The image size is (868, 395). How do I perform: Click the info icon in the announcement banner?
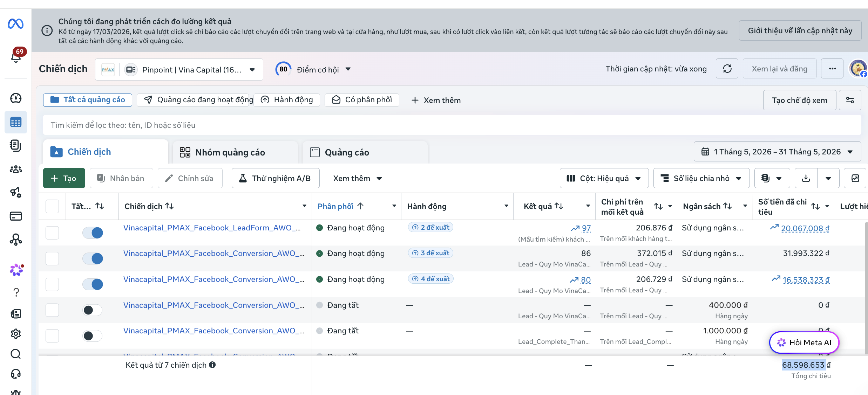click(x=47, y=31)
